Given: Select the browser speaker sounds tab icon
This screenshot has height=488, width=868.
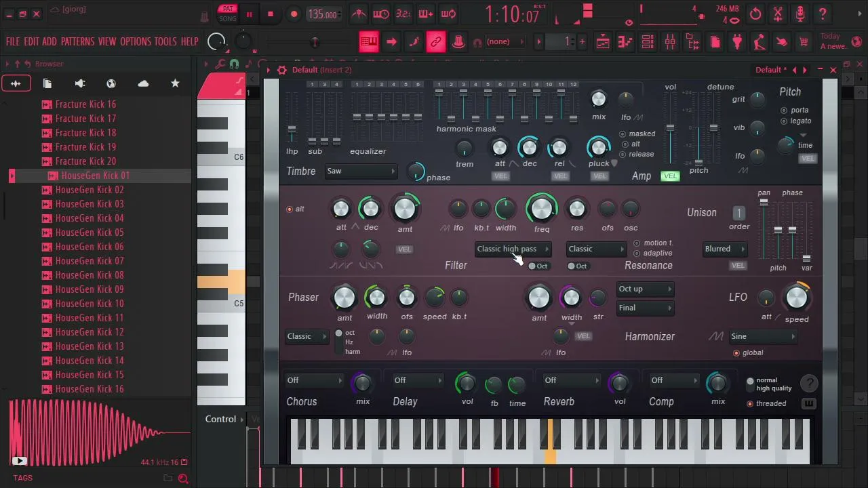Looking at the screenshot, I should [x=79, y=83].
